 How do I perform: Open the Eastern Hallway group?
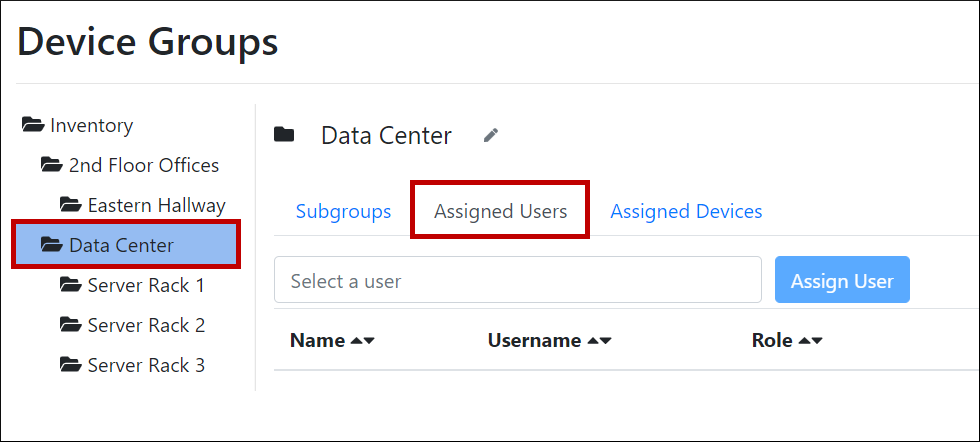156,205
